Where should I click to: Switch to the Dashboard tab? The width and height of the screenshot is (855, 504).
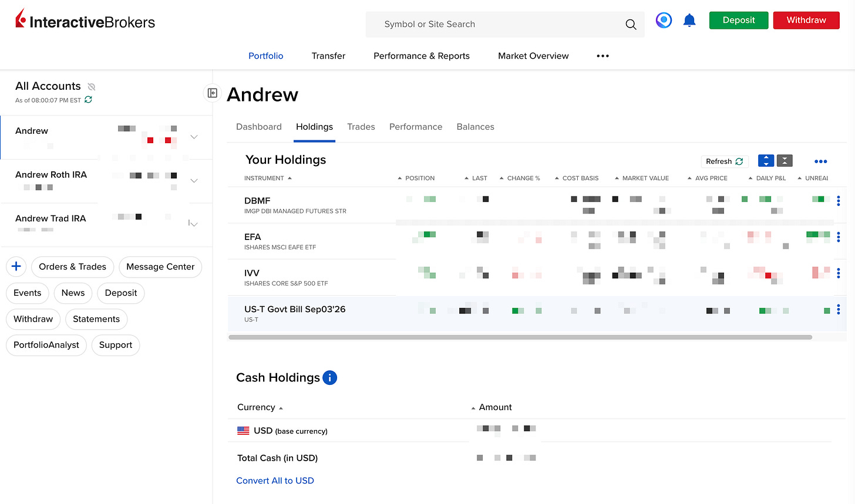coord(259,127)
